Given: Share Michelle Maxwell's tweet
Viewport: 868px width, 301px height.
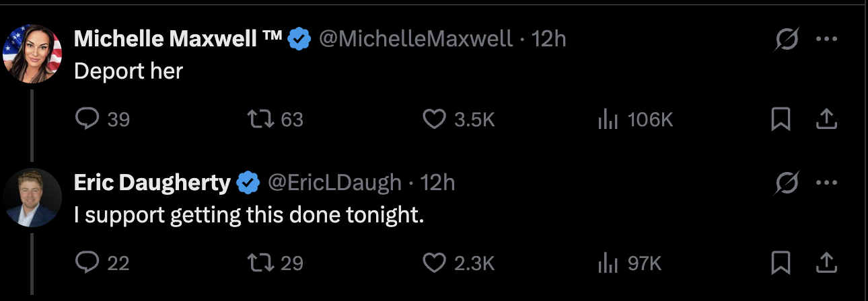Looking at the screenshot, I should pos(826,120).
